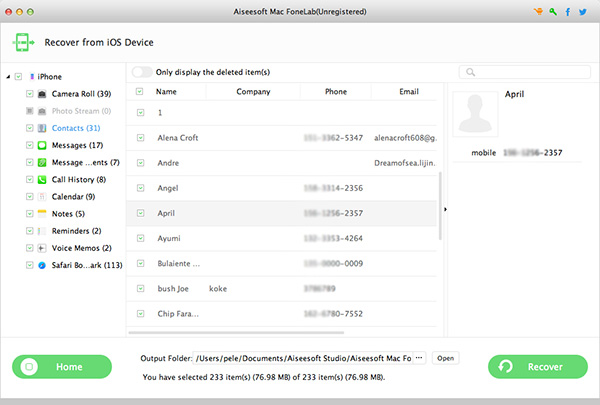Image resolution: width=600 pixels, height=405 pixels.
Task: Collapse the contact detail panel arrow
Action: 444,209
